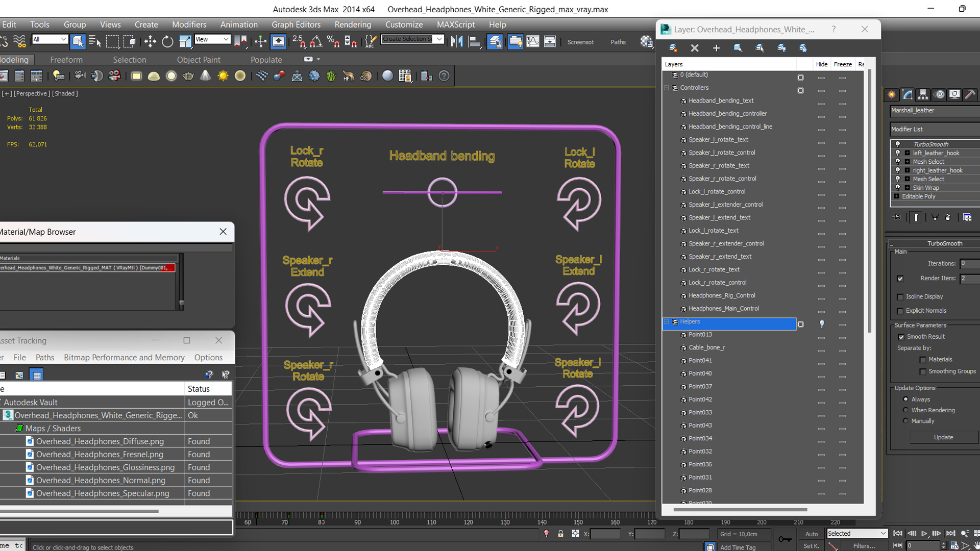980x551 pixels.
Task: Open Select by Name dialog
Action: pos(95,41)
